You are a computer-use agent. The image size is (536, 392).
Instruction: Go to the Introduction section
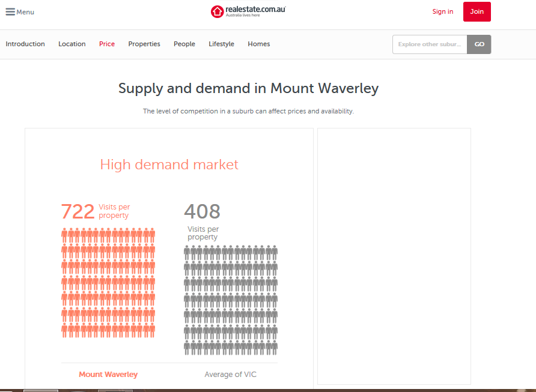click(x=25, y=44)
